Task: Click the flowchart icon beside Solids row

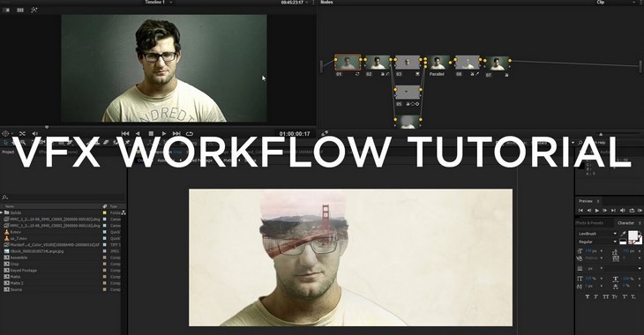Action: tap(124, 212)
